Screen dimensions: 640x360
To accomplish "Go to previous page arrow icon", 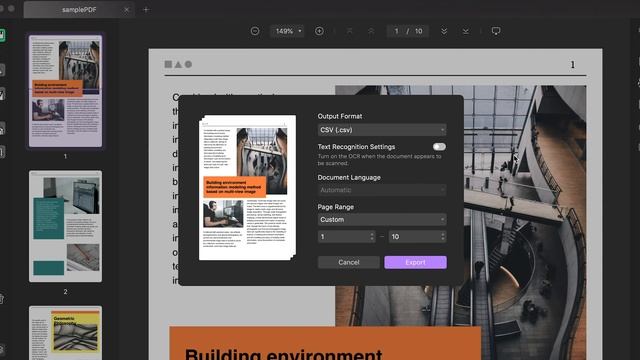I will [371, 31].
